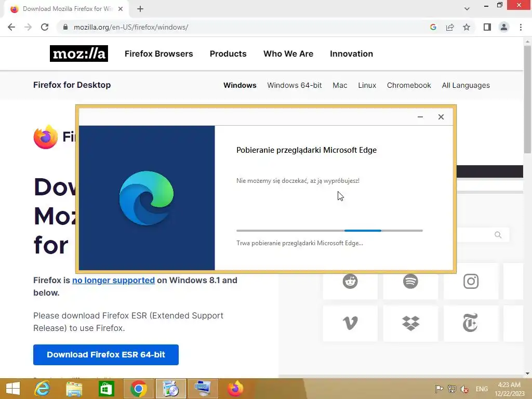Click the Vimeo shortcut tile

[350, 323]
